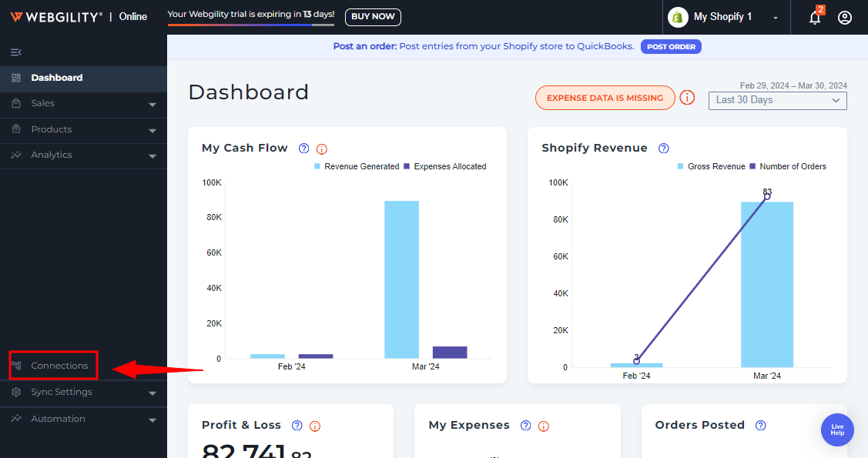Toggle Revenue Generated legend in Cash Flow
The height and width of the screenshot is (458, 868).
click(x=356, y=166)
